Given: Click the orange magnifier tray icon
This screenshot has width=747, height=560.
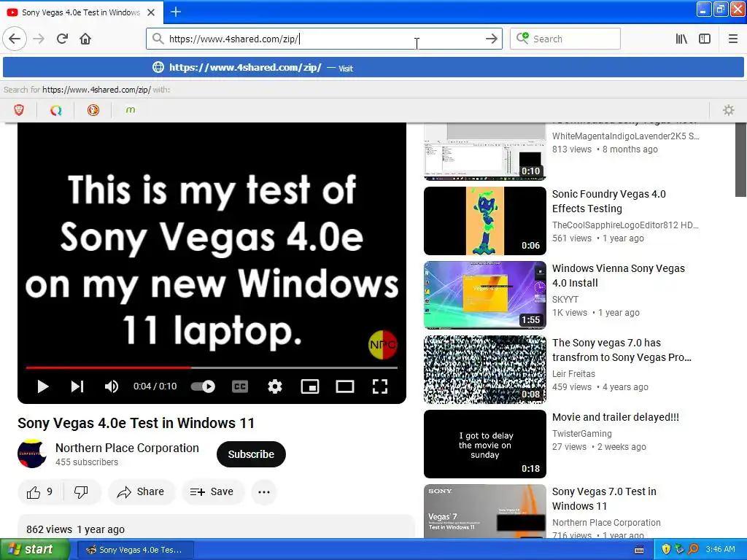Looking at the screenshot, I should click(x=693, y=550).
